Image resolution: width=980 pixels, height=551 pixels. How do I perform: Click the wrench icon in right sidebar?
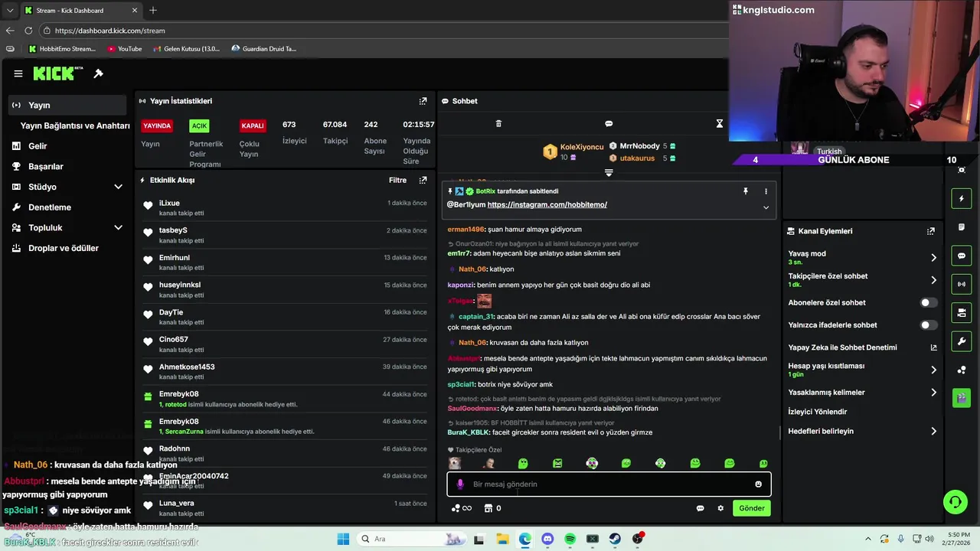coord(962,341)
